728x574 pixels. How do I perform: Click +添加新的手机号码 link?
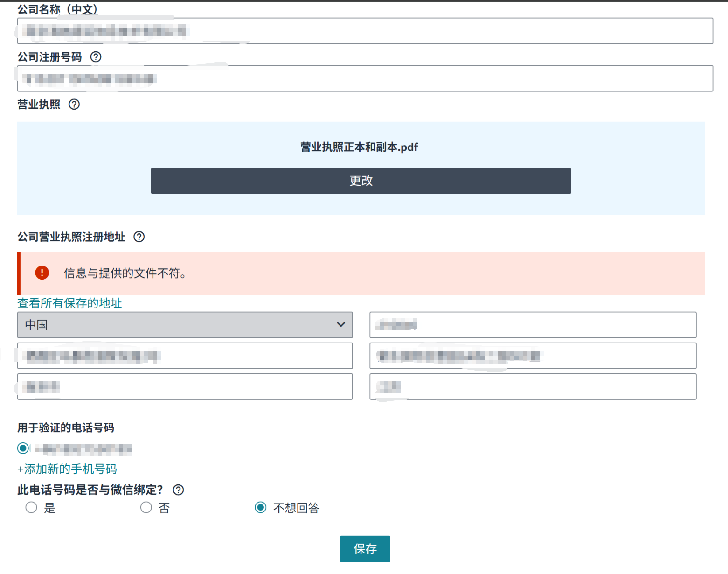[67, 469]
